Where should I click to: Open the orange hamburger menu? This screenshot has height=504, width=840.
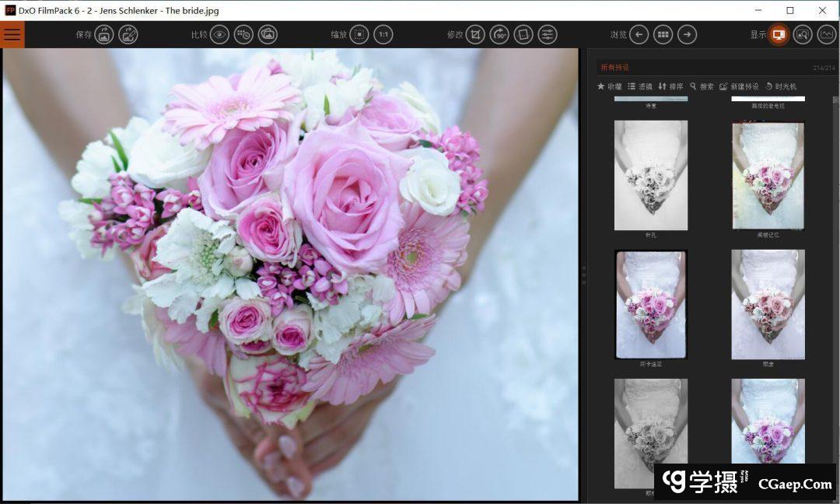(x=12, y=34)
